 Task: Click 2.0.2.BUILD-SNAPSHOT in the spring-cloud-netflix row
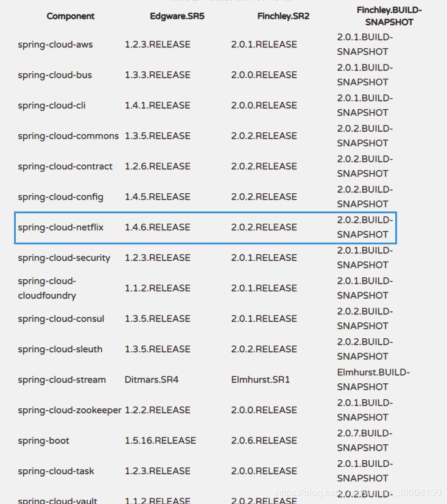[x=365, y=227]
